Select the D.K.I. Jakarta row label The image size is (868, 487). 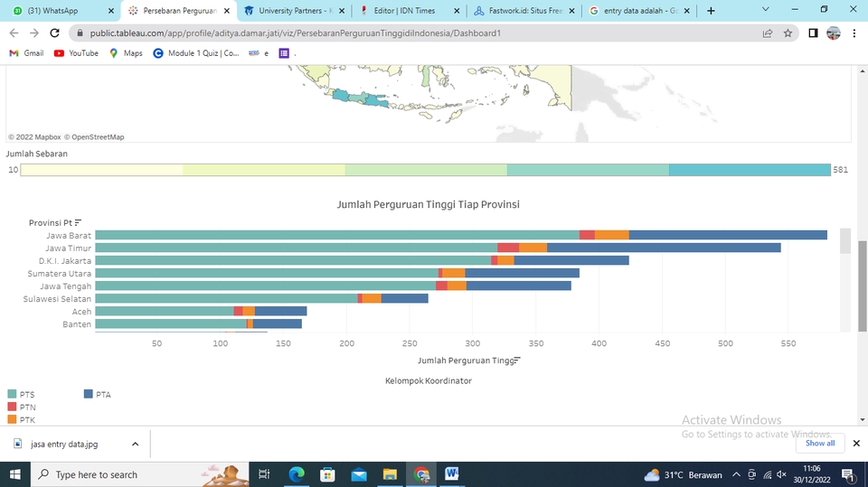65,260
